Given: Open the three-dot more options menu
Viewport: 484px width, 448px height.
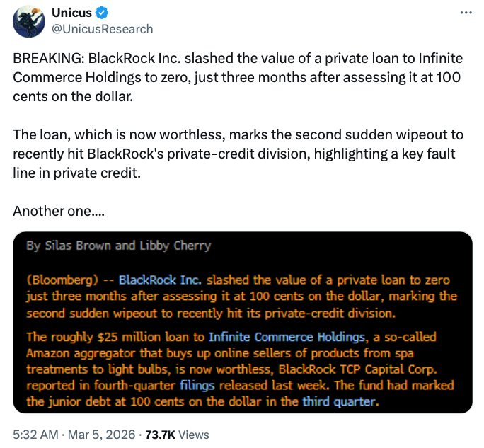Looking at the screenshot, I should click(465, 13).
